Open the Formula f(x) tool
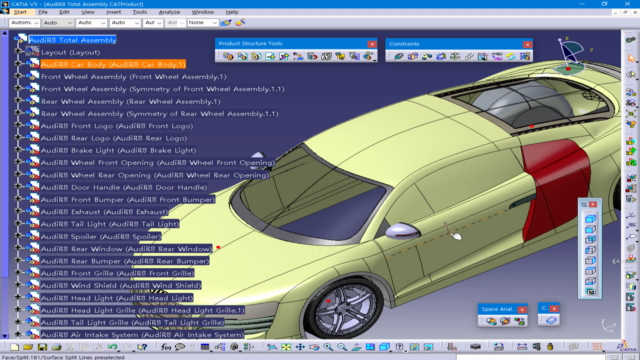The image size is (640, 360). 166,347
